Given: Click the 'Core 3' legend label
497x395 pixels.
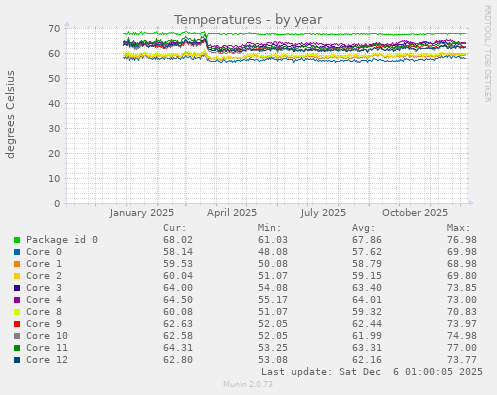Looking at the screenshot, I should 44,288.
